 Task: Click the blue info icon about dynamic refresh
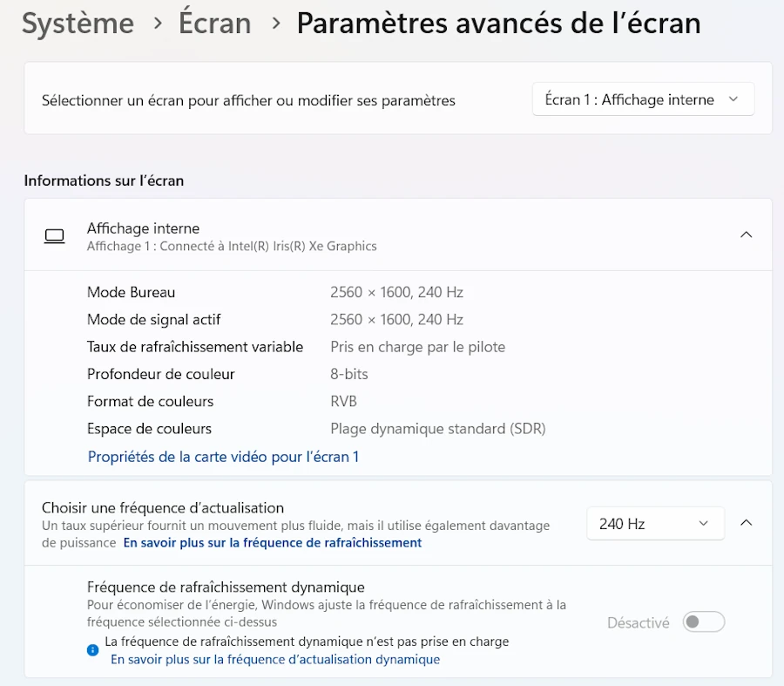pos(93,650)
